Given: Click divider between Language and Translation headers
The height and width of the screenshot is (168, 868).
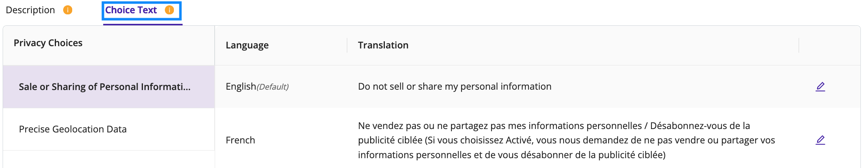Looking at the screenshot, I should click(x=347, y=45).
